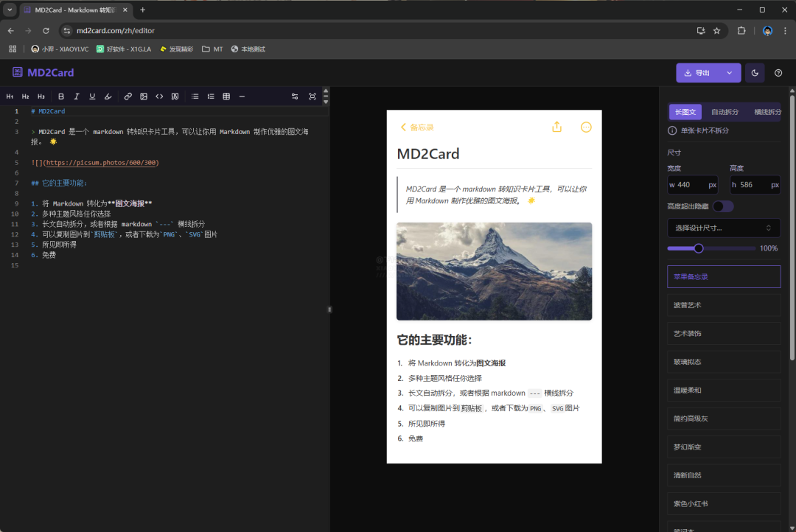Apply bold formatting in editor toolbar

click(x=61, y=97)
